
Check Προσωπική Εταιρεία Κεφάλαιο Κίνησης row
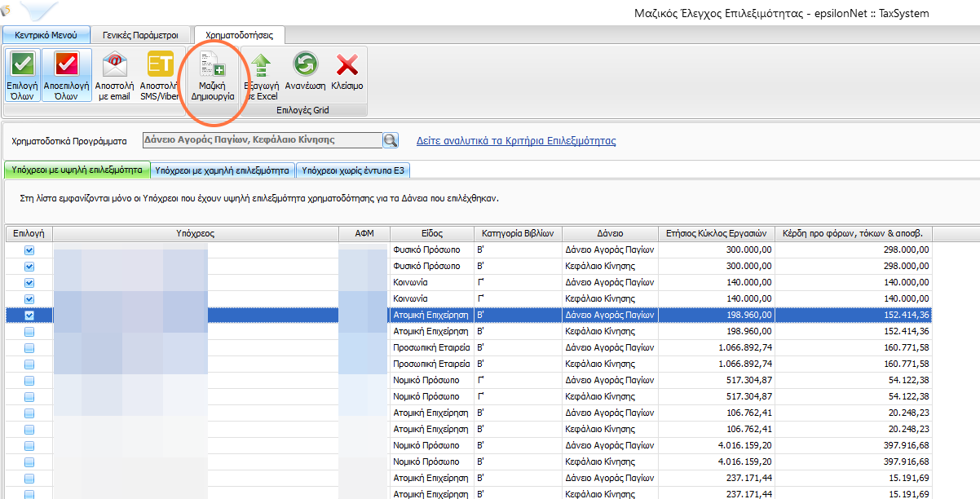point(29,364)
